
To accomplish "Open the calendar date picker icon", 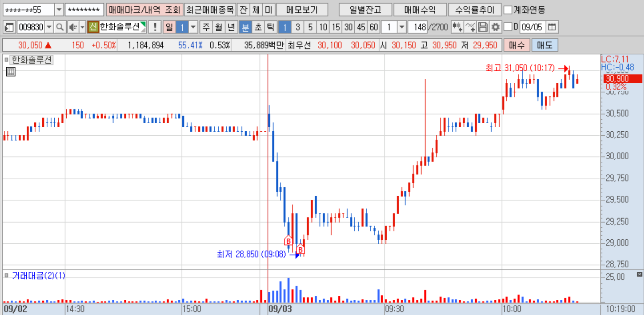I will (551, 27).
